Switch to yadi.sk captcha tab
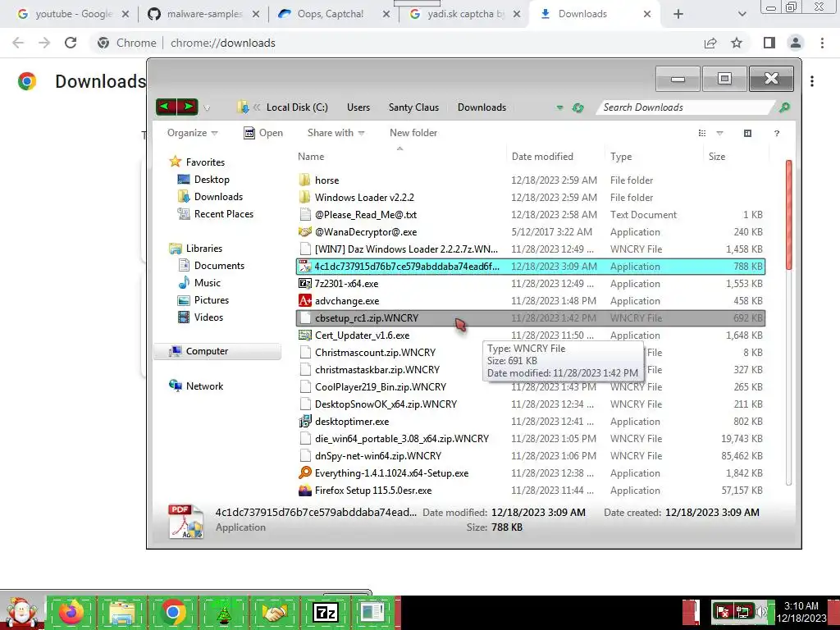840x630 pixels. (465, 14)
